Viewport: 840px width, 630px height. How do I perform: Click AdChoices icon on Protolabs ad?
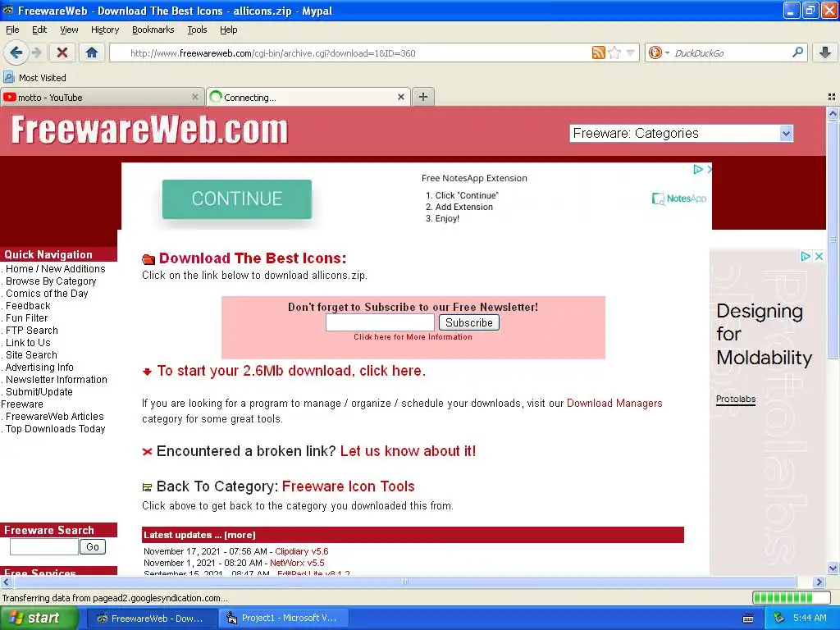pos(806,256)
